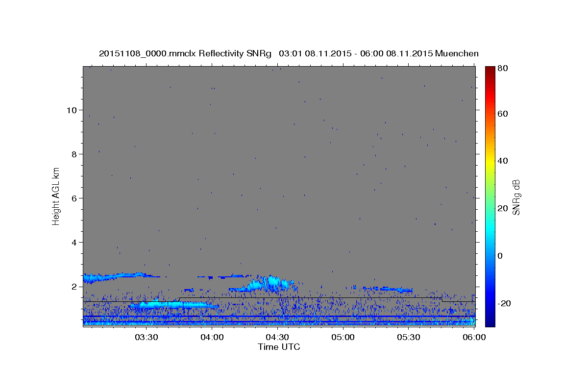Select the 03:30 time tick label
This screenshot has width=588, height=392.
point(146,337)
